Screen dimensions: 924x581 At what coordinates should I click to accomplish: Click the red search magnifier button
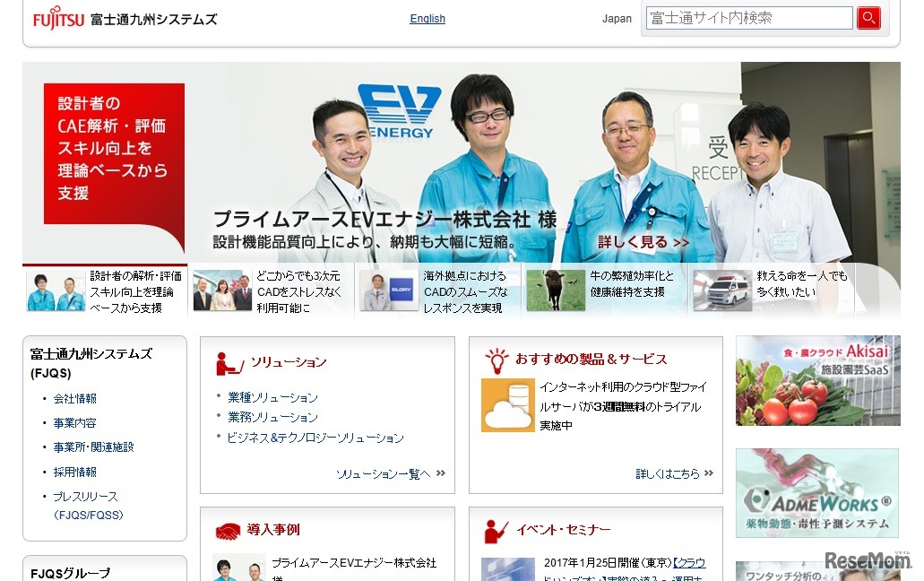868,18
